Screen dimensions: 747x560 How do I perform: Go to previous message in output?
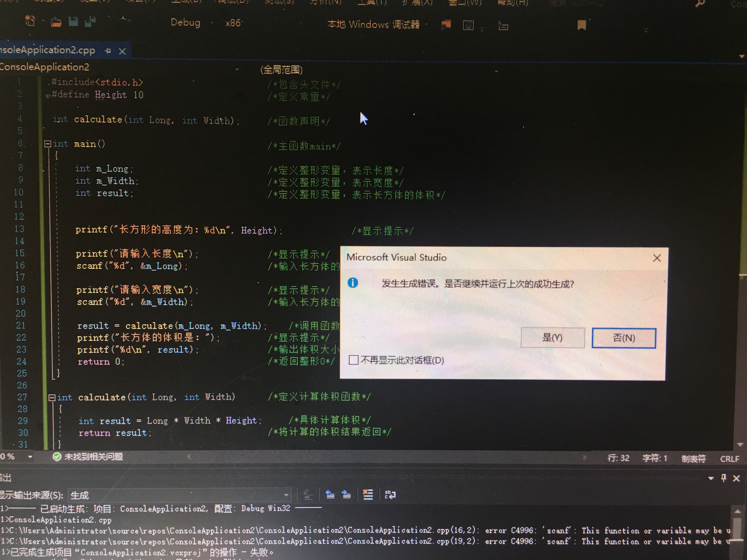click(x=330, y=495)
